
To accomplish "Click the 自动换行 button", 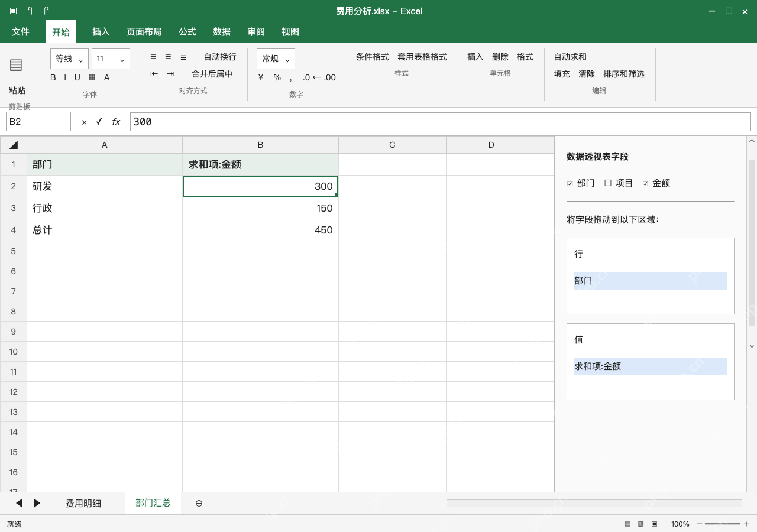I will pos(220,57).
